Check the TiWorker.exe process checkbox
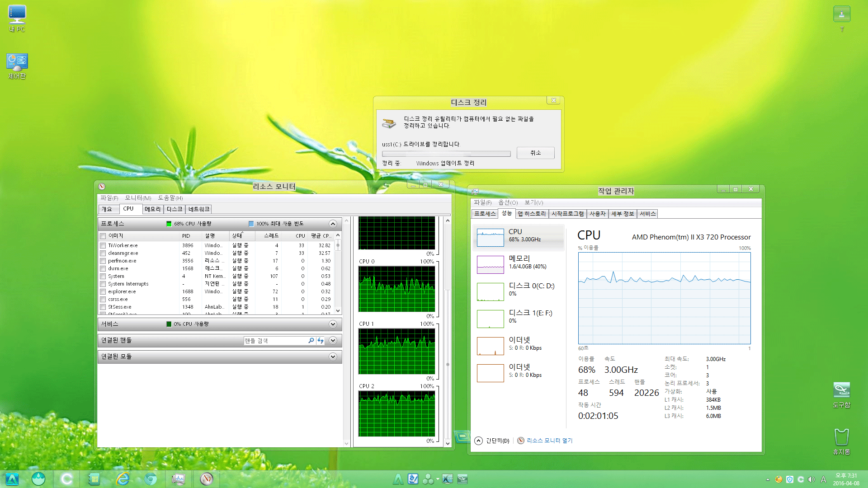 tap(103, 246)
